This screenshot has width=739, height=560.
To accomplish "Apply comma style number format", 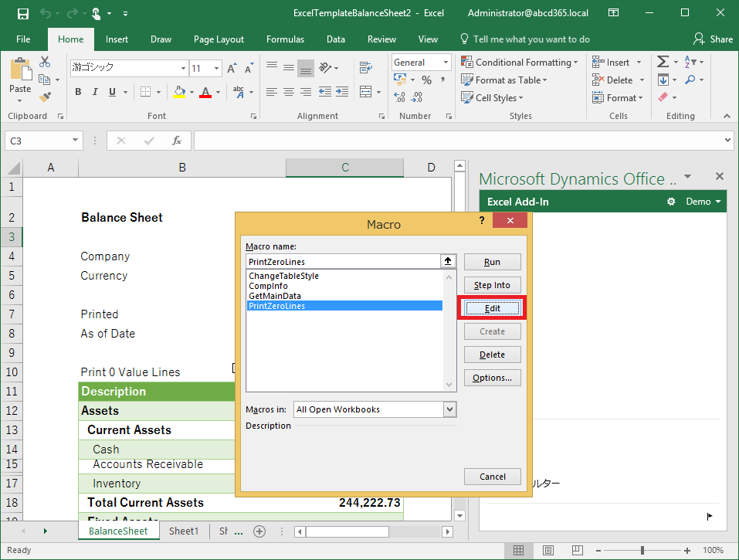I will pos(442,80).
